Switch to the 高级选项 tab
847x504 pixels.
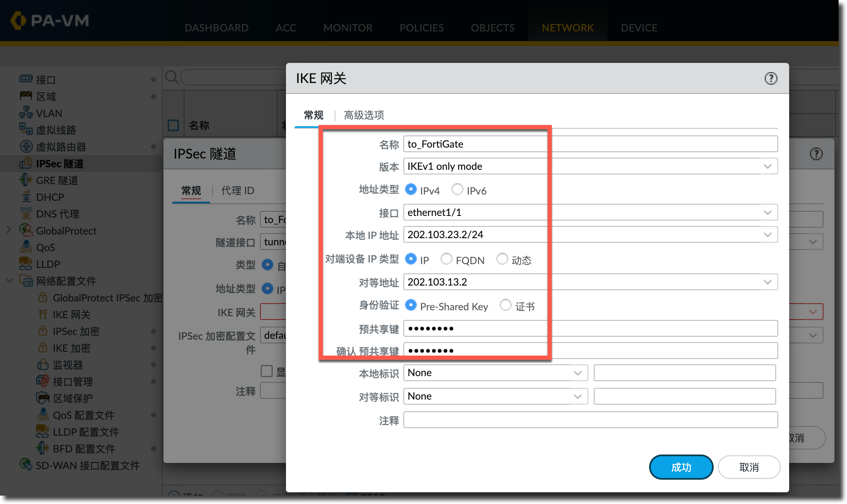pos(364,115)
